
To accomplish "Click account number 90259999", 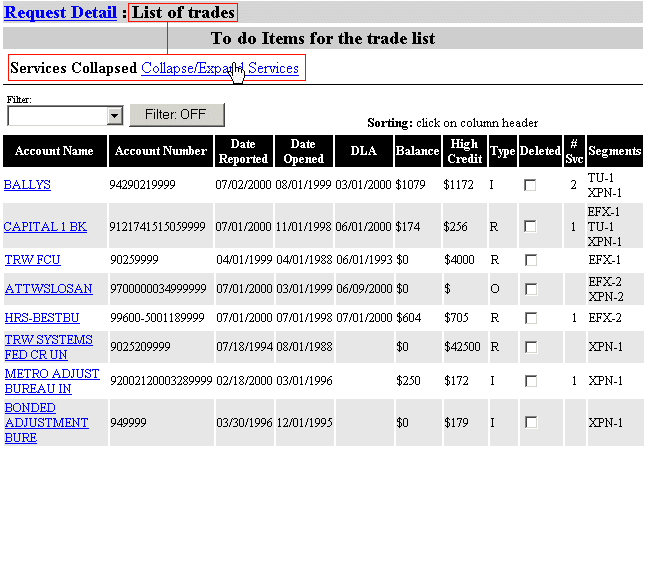I will pos(134,260).
